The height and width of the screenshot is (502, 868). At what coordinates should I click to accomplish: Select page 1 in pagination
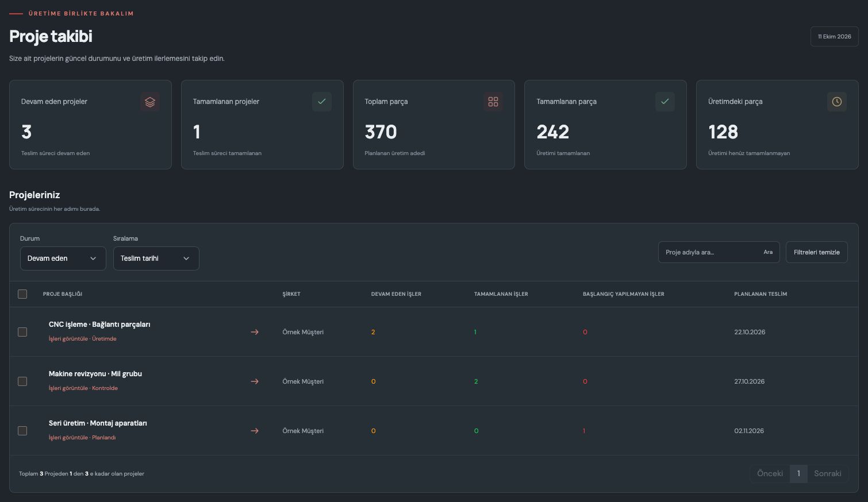[798, 474]
